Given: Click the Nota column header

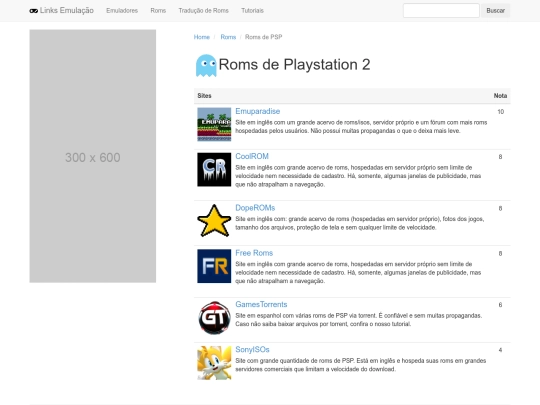Looking at the screenshot, I should (x=500, y=96).
